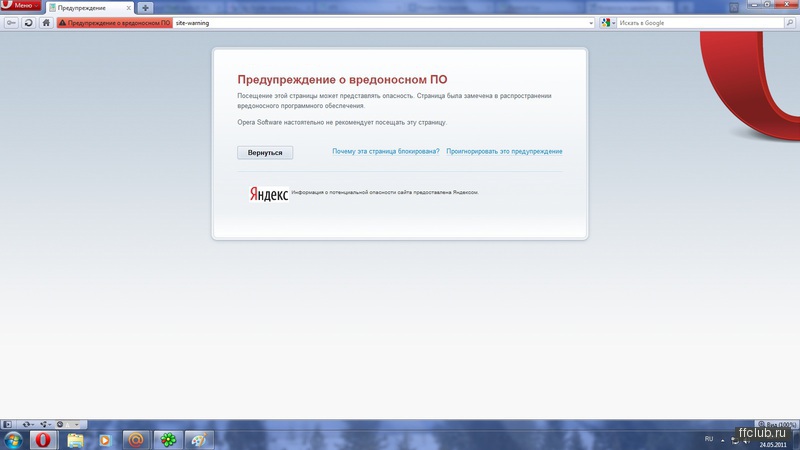Open Opera Unite icon menu

pyautogui.click(x=46, y=424)
